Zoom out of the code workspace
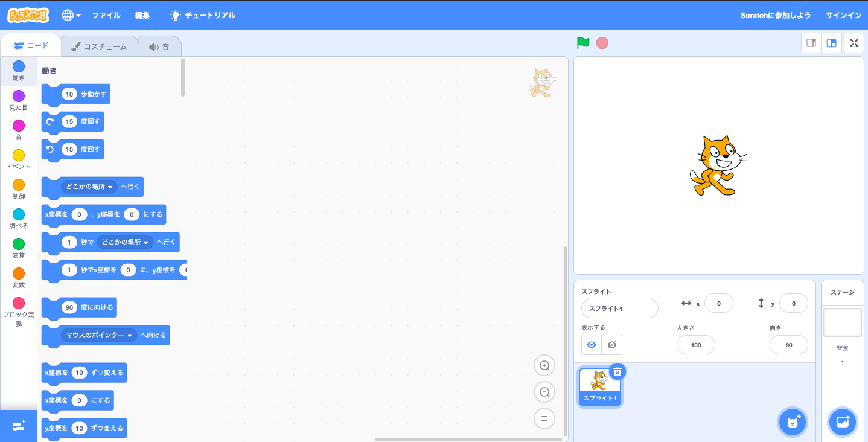The height and width of the screenshot is (442, 868). pyautogui.click(x=544, y=392)
